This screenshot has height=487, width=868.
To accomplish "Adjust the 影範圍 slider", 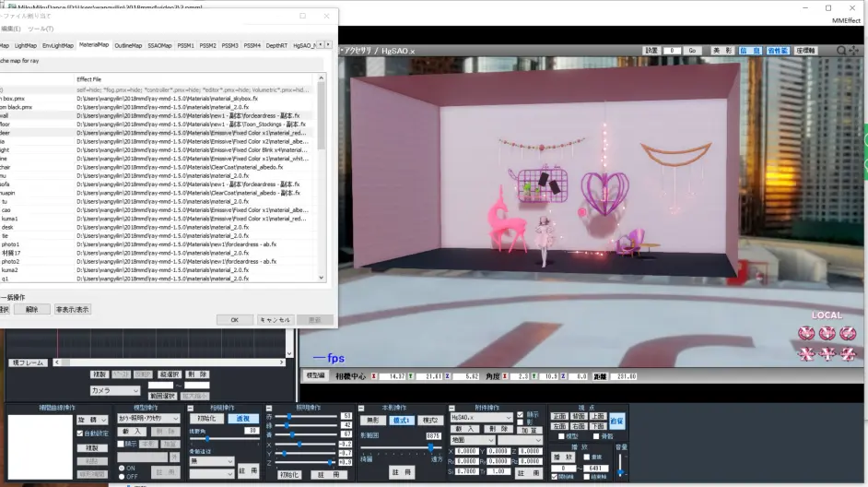I will (x=401, y=446).
